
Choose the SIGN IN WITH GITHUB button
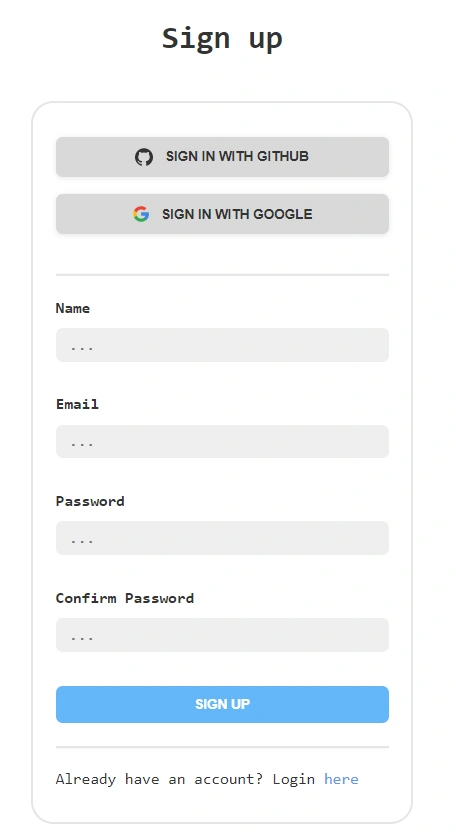click(x=222, y=157)
